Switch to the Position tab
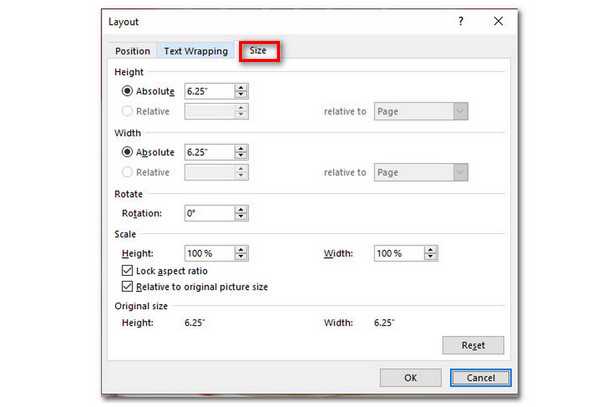This screenshot has height=407, width=600. pyautogui.click(x=132, y=51)
